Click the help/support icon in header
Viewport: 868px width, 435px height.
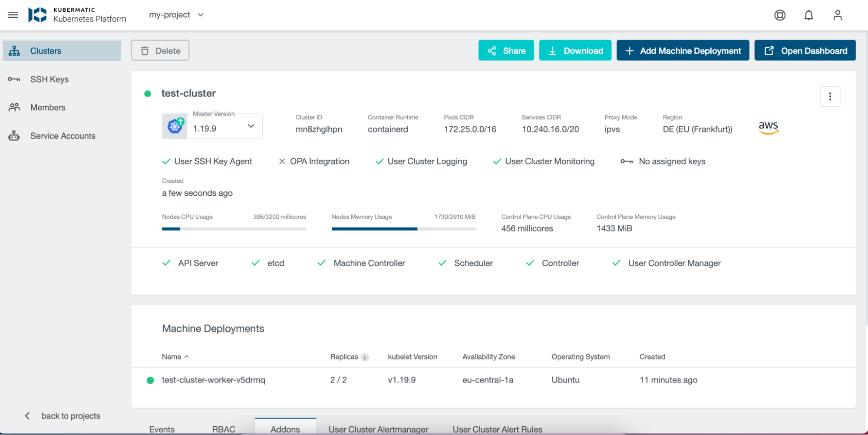click(x=780, y=15)
